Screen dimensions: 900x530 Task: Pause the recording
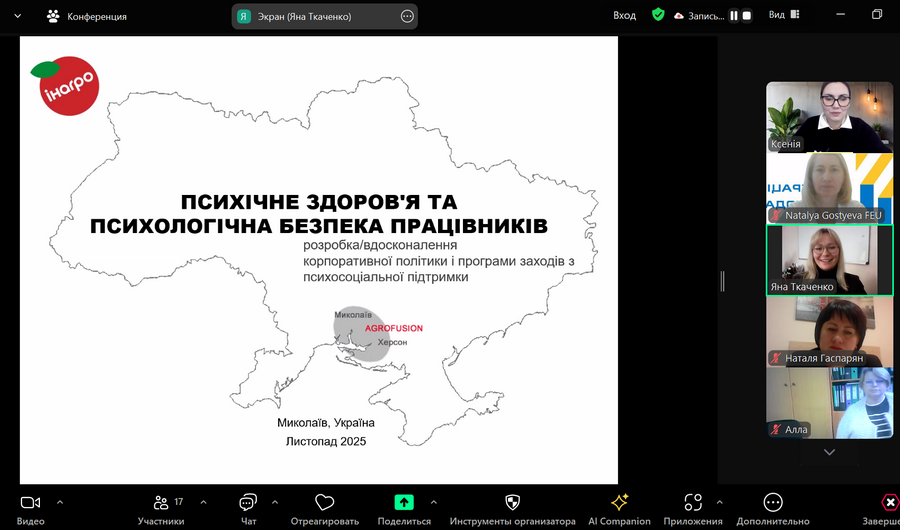point(734,16)
